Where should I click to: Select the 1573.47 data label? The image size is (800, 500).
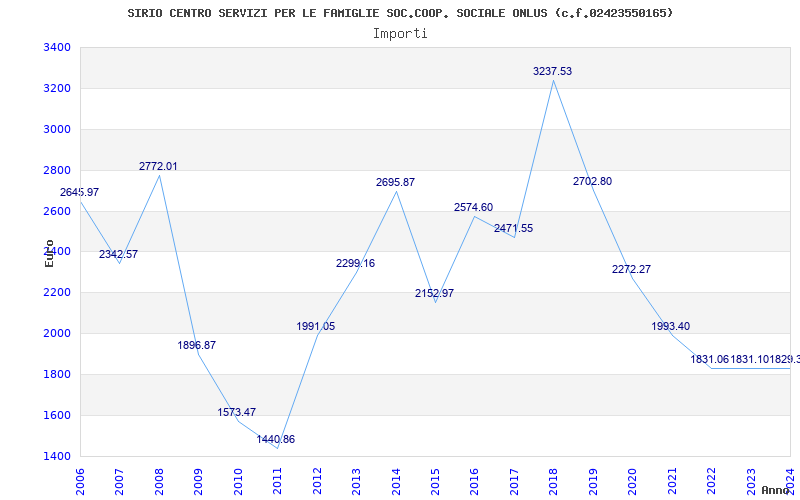click(x=237, y=412)
